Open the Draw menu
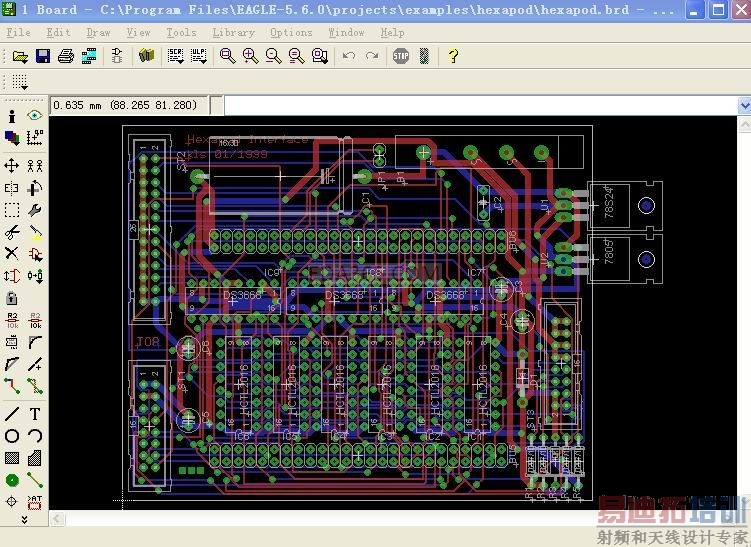The width and height of the screenshot is (751, 547). (99, 32)
